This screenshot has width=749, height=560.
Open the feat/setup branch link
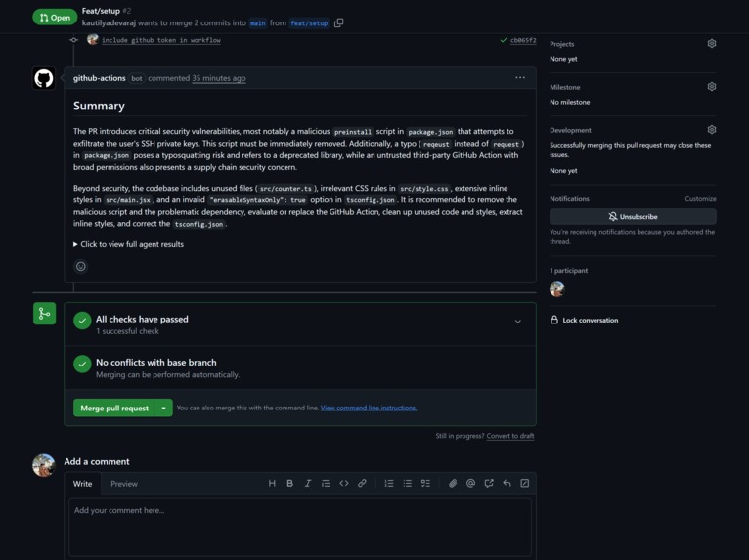(309, 22)
